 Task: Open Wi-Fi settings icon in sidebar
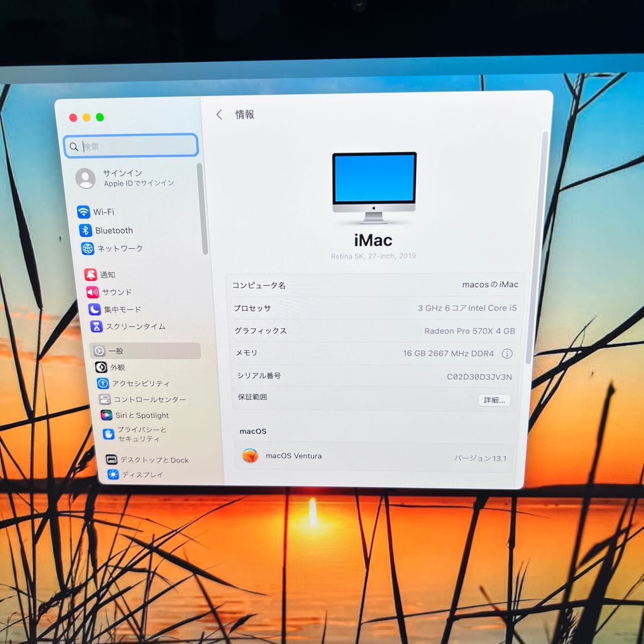[x=83, y=211]
